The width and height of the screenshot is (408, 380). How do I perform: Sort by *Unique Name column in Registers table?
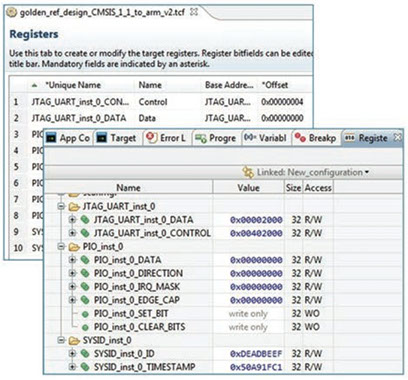73,85
